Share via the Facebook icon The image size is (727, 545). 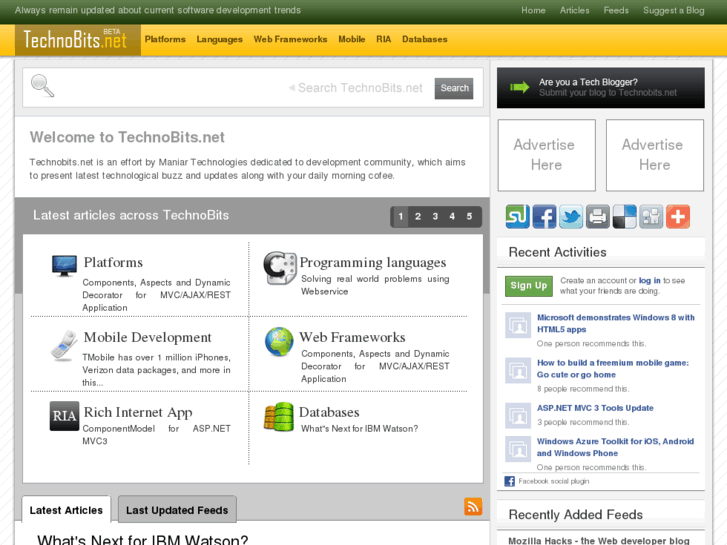(x=544, y=217)
